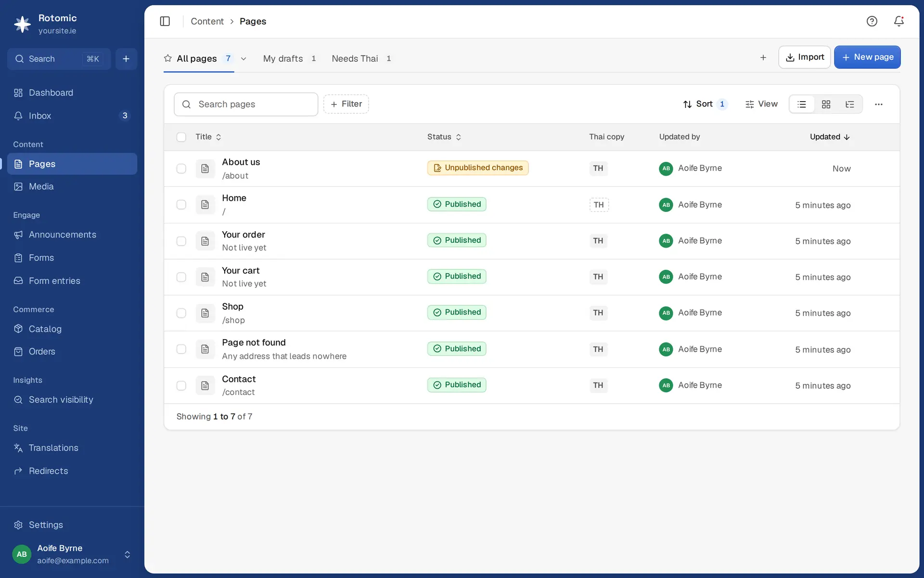The image size is (924, 578).
Task: Switch to list view layout
Action: (802, 105)
